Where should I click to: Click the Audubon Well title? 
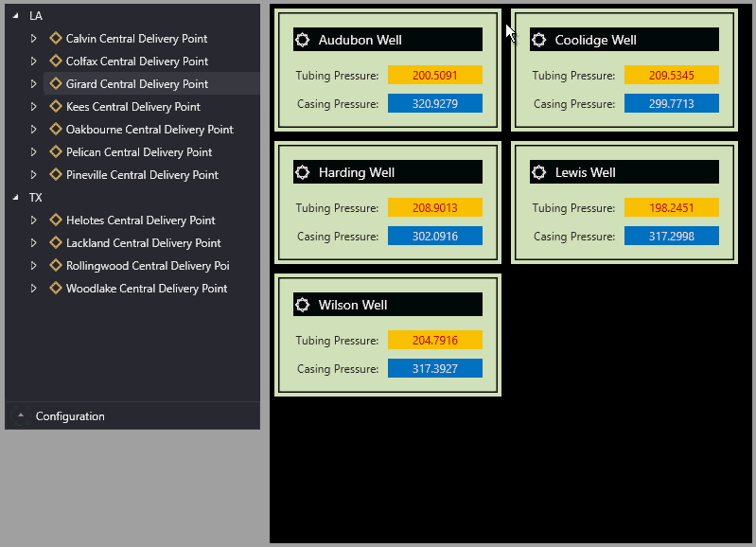(360, 40)
